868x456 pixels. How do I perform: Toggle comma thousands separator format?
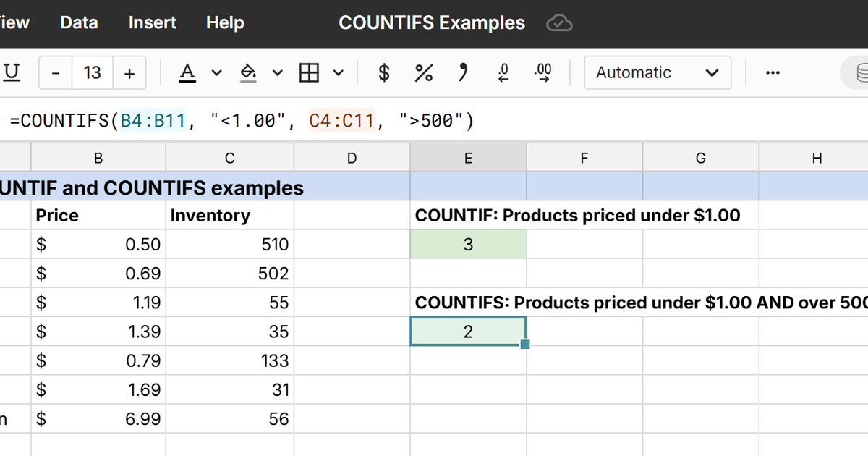[464, 72]
